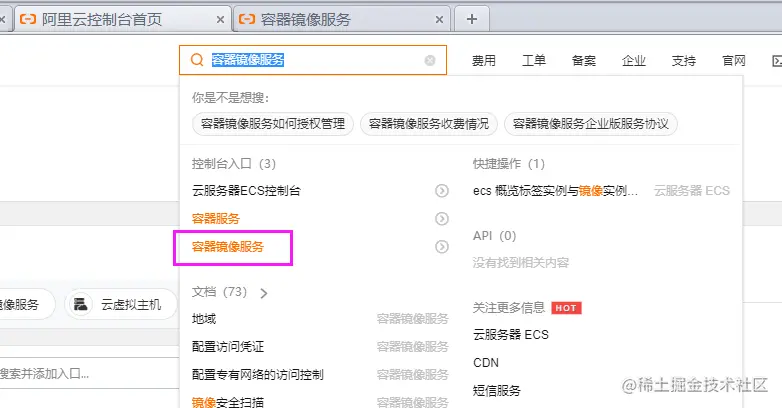Click the 关注更多信息 heading
This screenshot has width=782, height=408.
(509, 308)
